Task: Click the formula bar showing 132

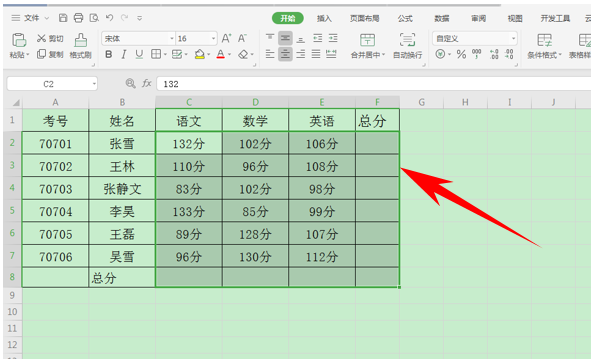Action: (374, 84)
